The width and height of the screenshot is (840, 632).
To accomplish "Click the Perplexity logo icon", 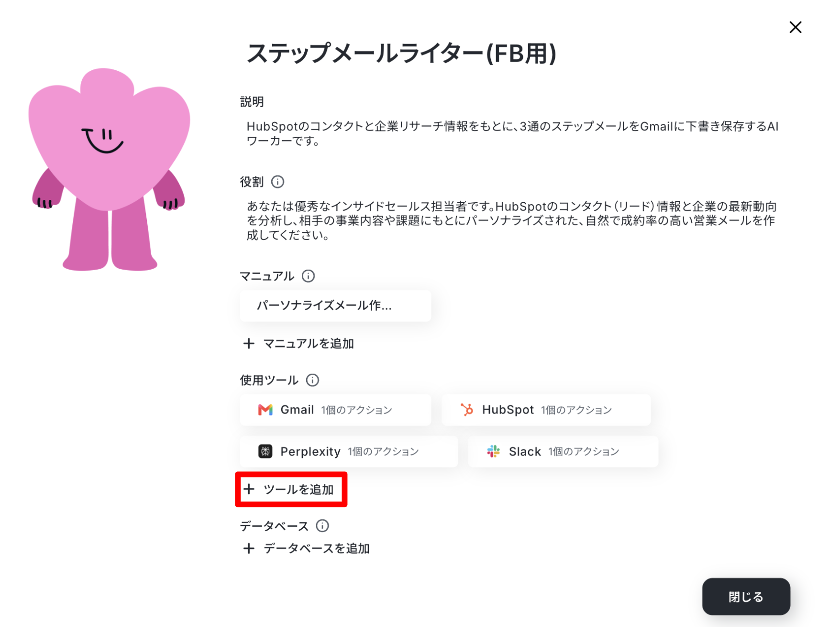I will pyautogui.click(x=265, y=451).
